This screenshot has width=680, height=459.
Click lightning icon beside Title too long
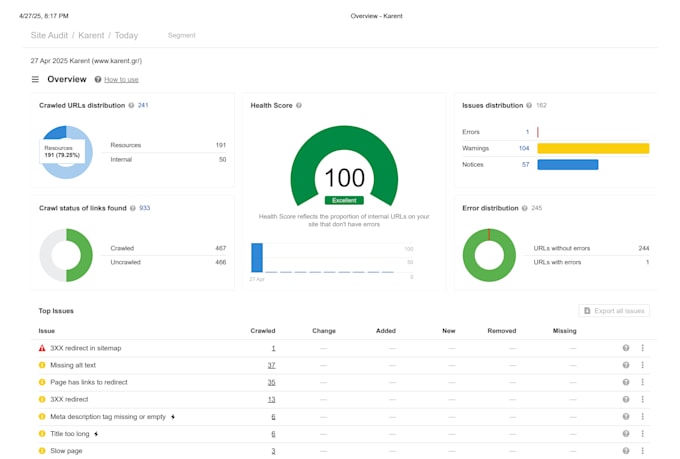click(x=96, y=434)
